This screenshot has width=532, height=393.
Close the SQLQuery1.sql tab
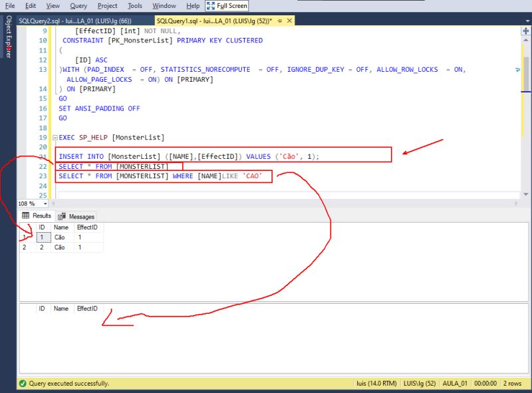288,21
